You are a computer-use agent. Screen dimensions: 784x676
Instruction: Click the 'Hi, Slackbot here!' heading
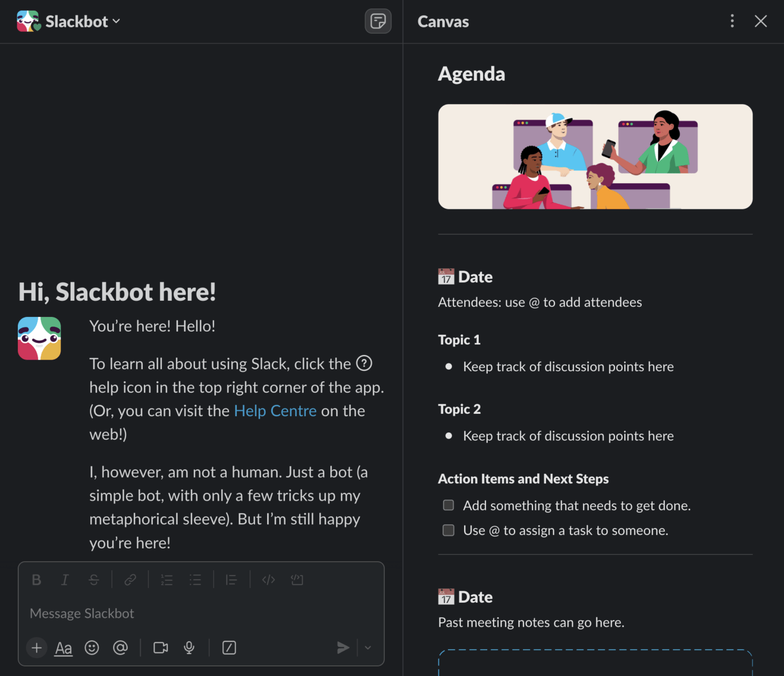tap(117, 292)
